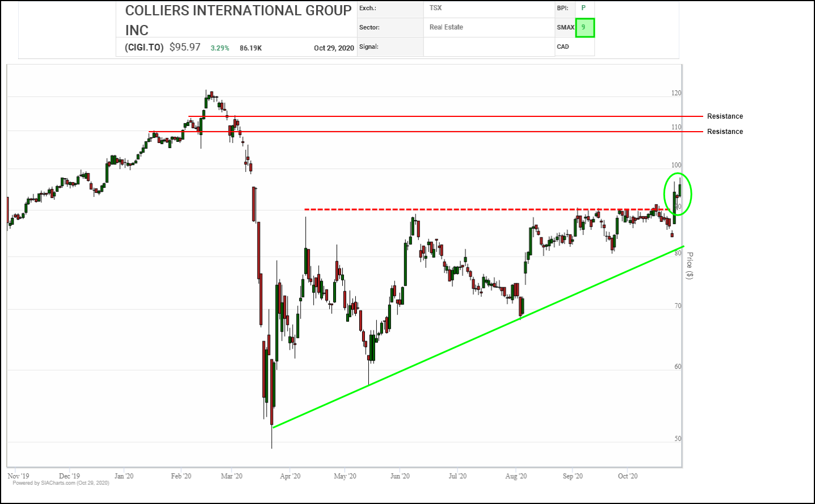Click the Colliers International Group Inc title
The width and height of the screenshot is (815, 504).
pyautogui.click(x=238, y=20)
